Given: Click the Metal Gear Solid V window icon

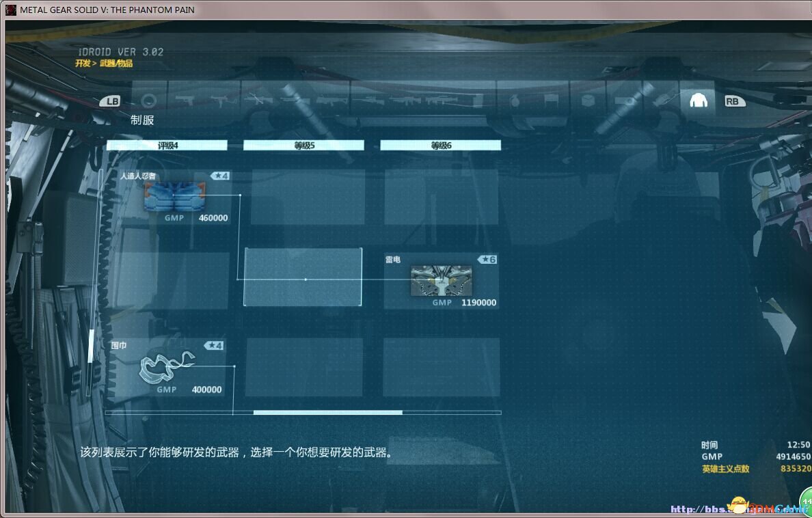Looking at the screenshot, I should coord(11,10).
